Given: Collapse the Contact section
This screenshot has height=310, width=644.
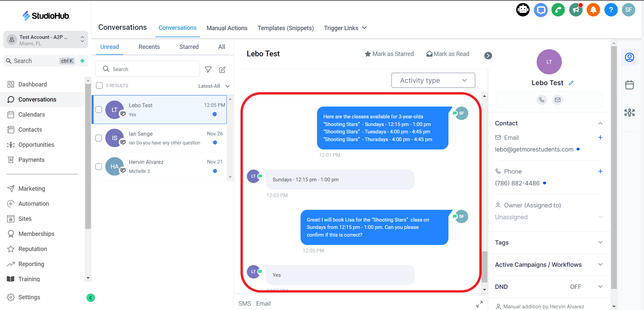Looking at the screenshot, I should [x=600, y=123].
